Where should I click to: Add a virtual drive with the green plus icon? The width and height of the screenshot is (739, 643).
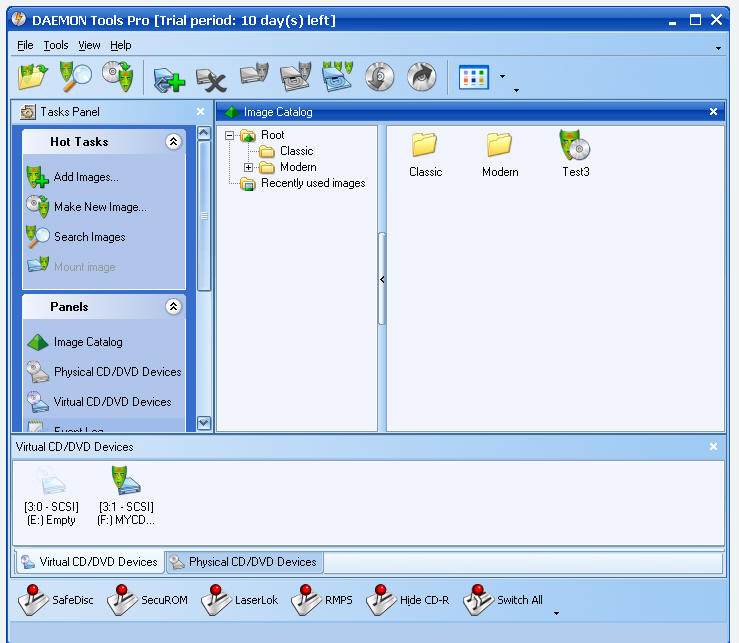pos(169,80)
